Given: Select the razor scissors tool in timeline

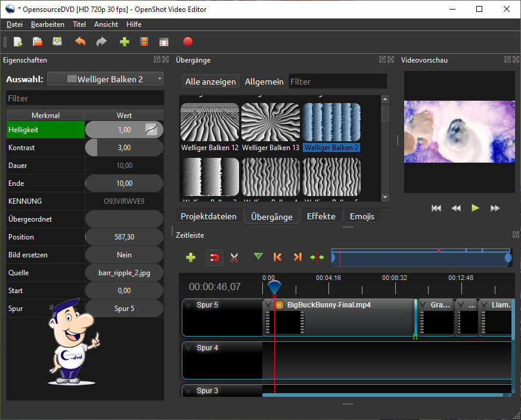Looking at the screenshot, I should pos(234,257).
